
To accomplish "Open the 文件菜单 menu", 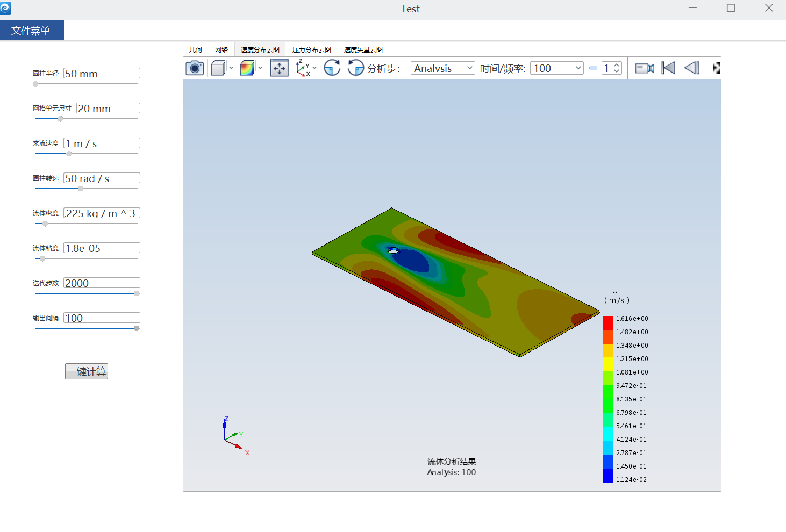I will coord(32,31).
